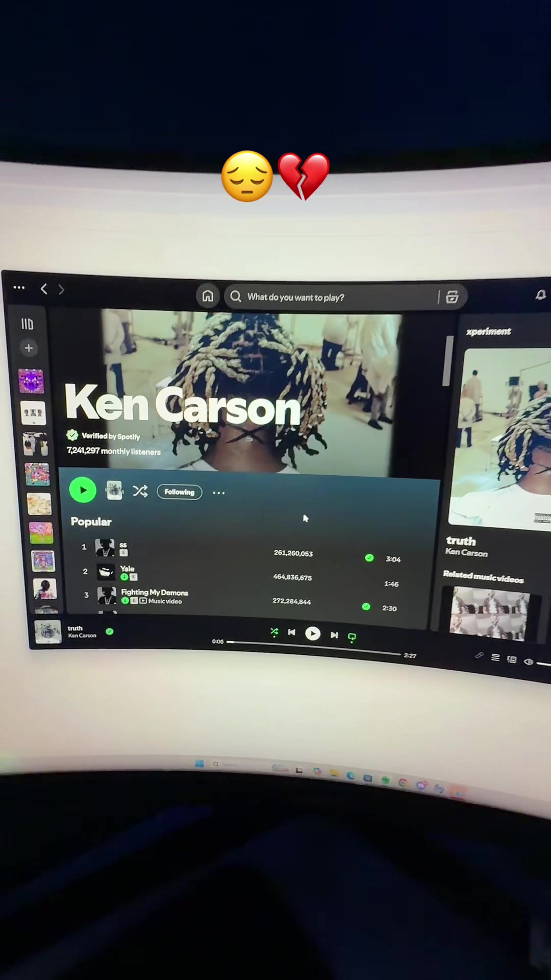
Task: Click the 'ss' track cover art
Action: [105, 548]
